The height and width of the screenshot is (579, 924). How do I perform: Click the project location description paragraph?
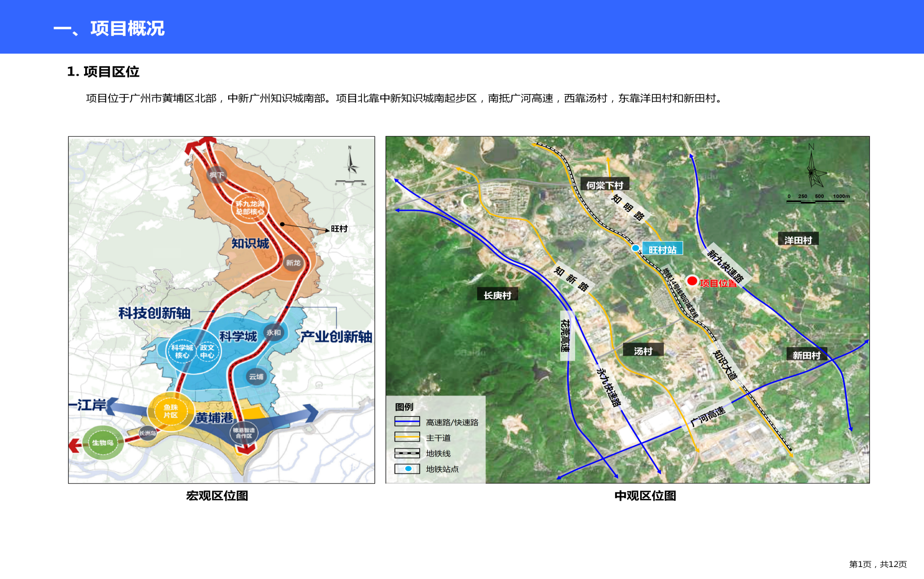pos(404,98)
